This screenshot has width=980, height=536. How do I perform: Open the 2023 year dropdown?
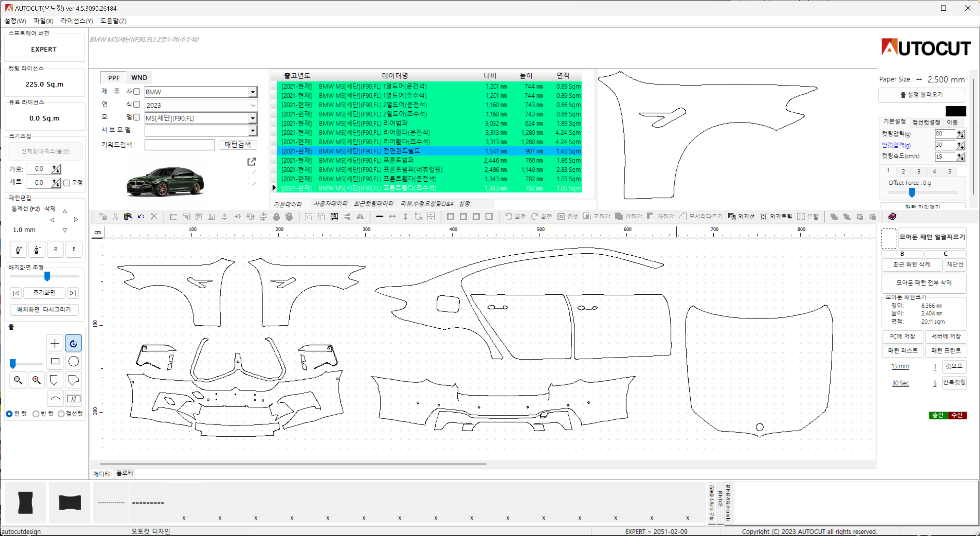[x=253, y=105]
